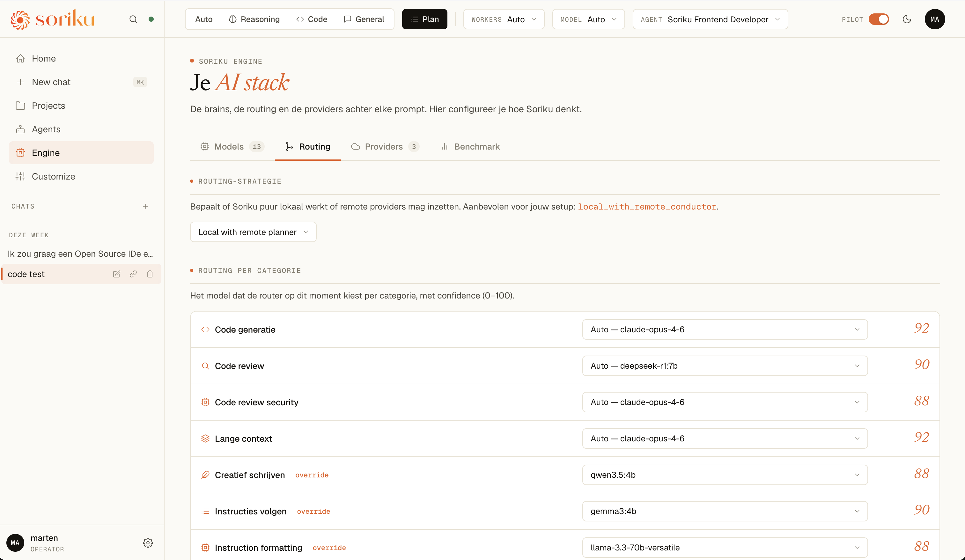Click the Instructies volgen list icon

[205, 511]
